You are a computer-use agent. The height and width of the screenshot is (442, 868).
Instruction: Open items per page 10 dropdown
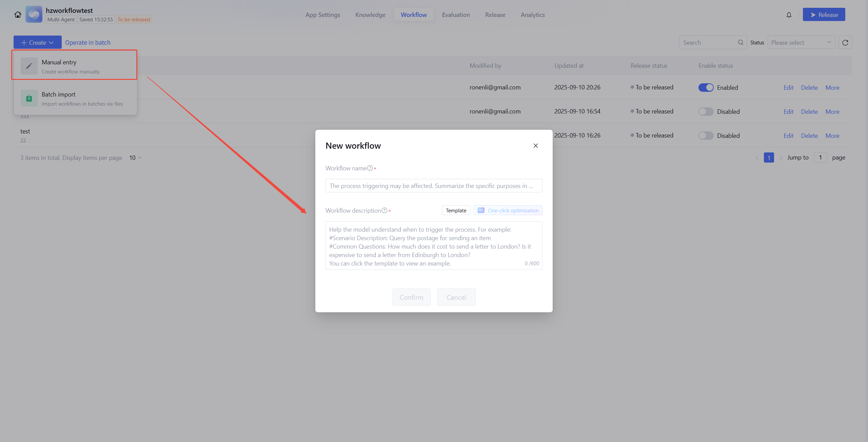[135, 158]
